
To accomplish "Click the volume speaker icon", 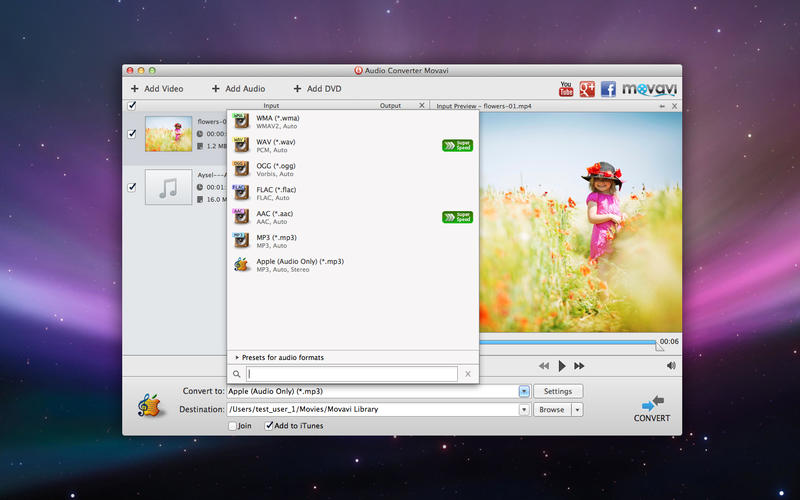I will coord(671,366).
